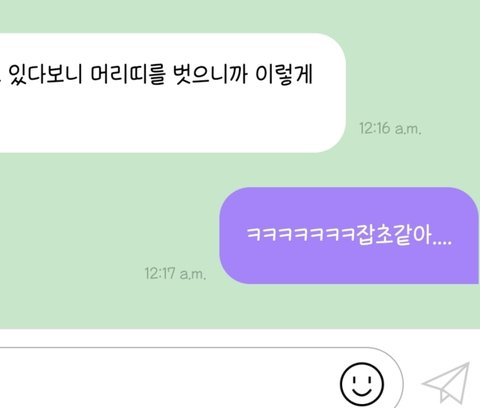
Task: Click the 12:16 a.m. timestamp
Action: (390, 128)
